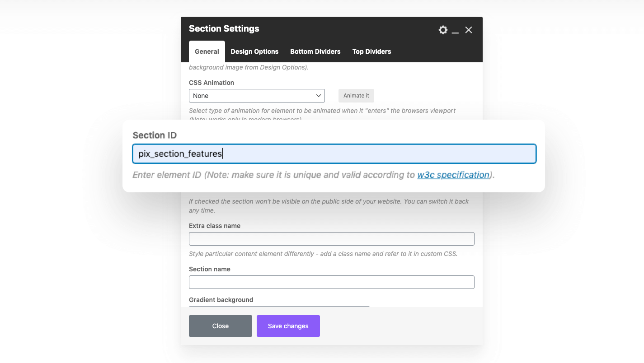Open the gear settings icon in header

click(x=443, y=30)
